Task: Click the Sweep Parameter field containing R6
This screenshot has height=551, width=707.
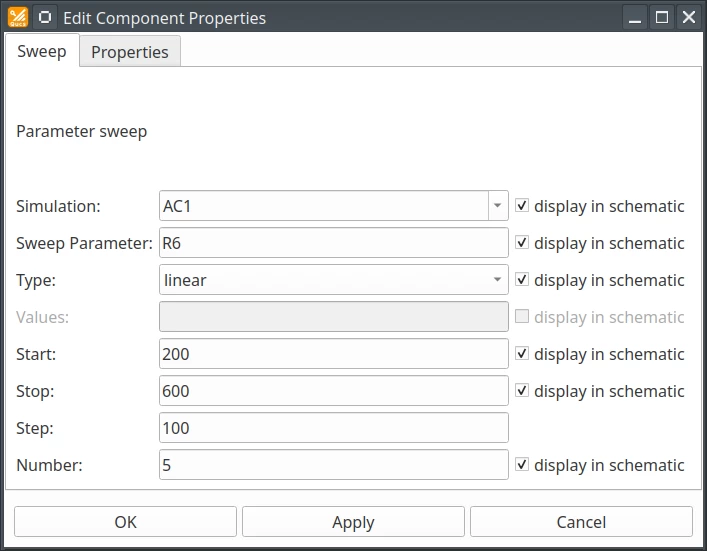Action: 334,243
